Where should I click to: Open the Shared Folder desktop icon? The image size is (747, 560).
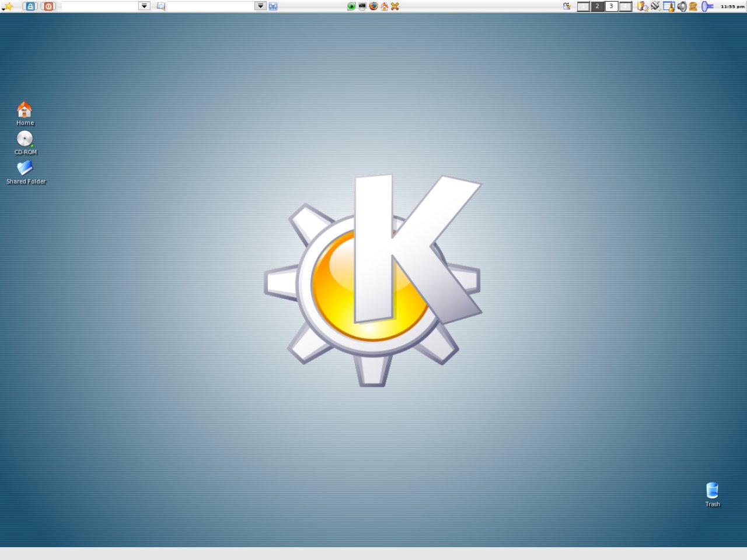pos(26,172)
